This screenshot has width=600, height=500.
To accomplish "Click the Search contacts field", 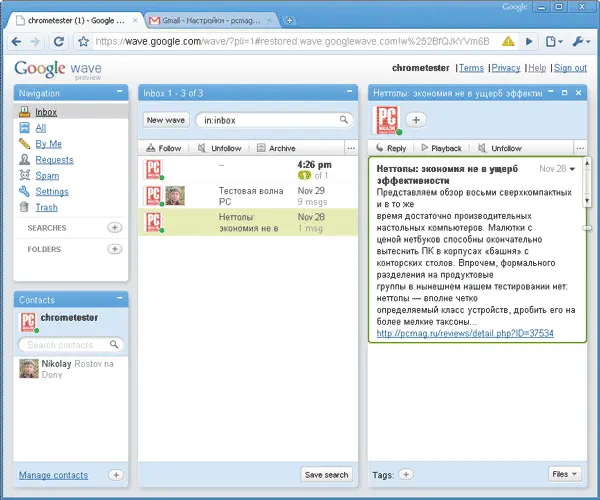I will coord(70,345).
